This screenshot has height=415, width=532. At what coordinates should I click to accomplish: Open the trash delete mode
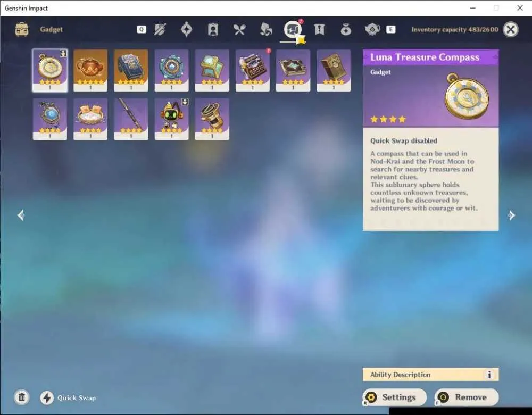pos(22,397)
